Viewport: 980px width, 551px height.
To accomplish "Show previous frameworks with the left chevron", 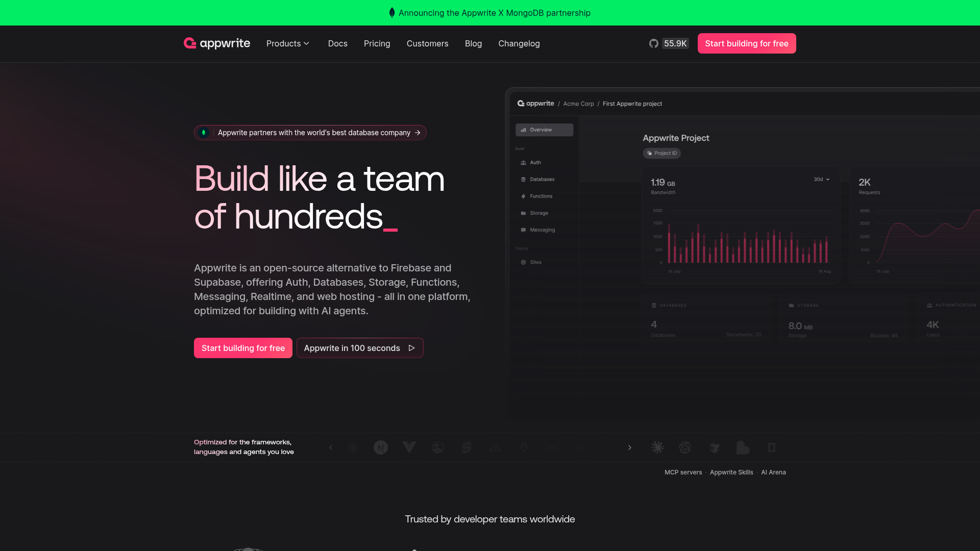I will [331, 447].
